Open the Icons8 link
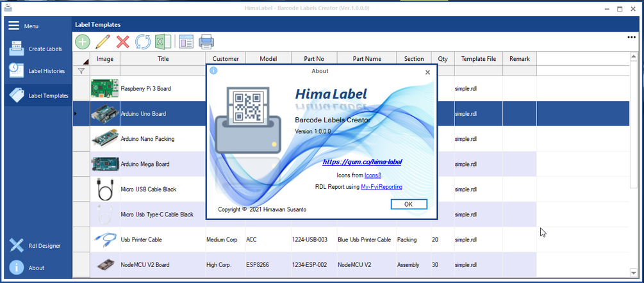The width and height of the screenshot is (644, 283). [373, 175]
